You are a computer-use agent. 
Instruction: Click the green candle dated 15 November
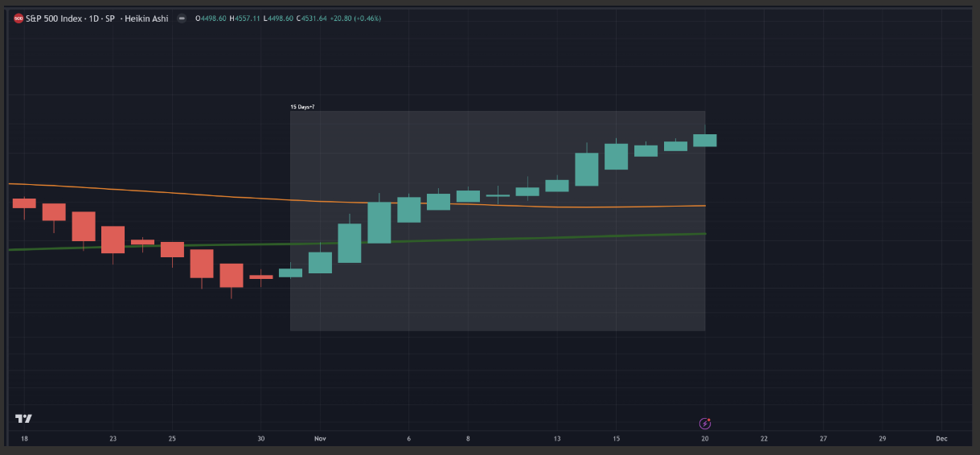click(x=616, y=157)
